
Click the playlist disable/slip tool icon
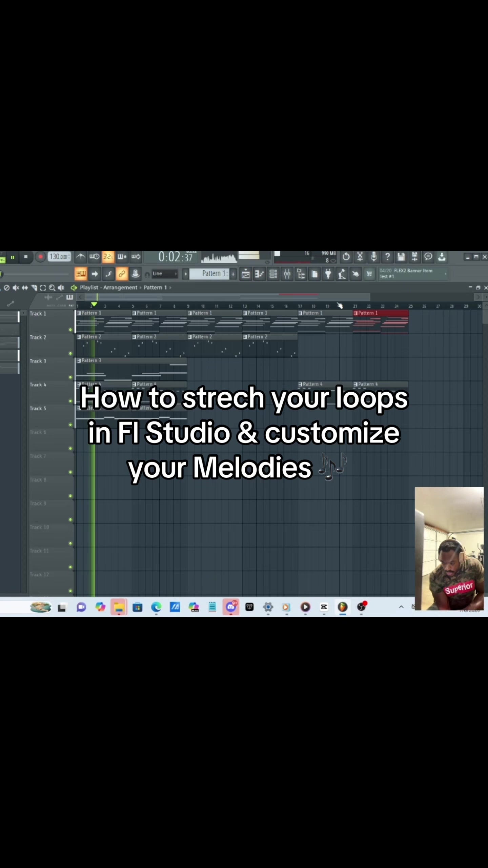6,288
